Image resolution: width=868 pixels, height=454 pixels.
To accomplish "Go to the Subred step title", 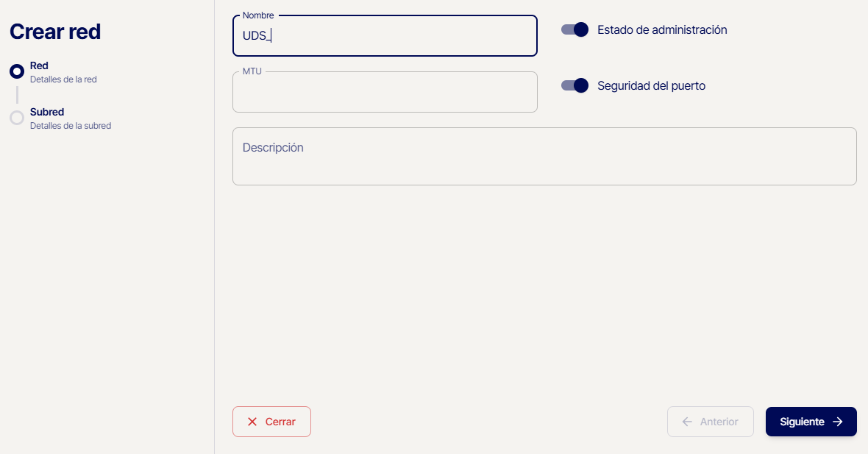I will [x=47, y=112].
